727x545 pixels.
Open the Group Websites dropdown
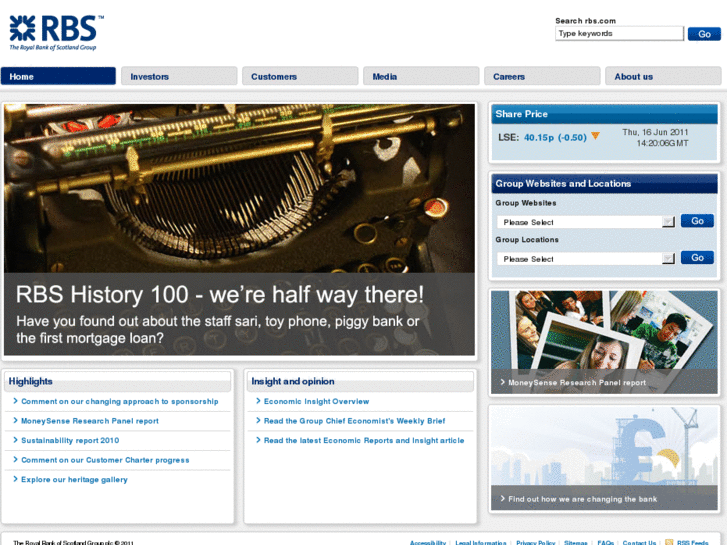click(x=586, y=222)
